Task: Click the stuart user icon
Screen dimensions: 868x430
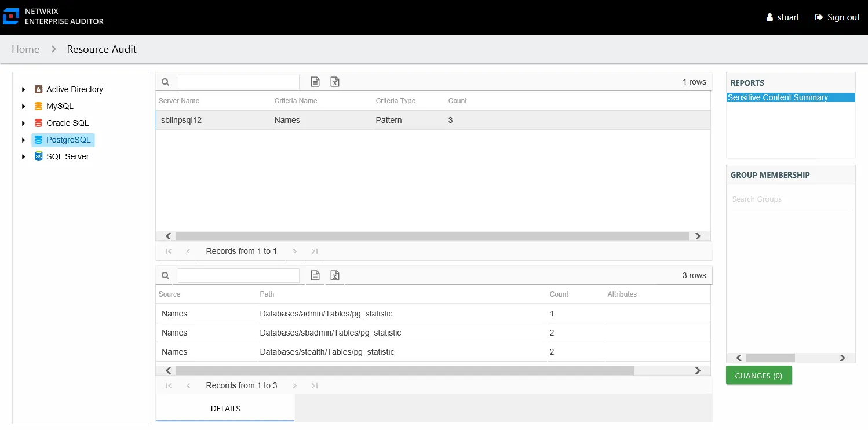Action: pyautogui.click(x=769, y=17)
